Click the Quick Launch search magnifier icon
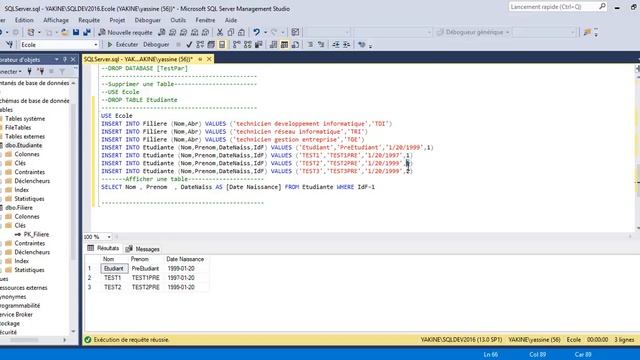Screen dimensions: 640x360 click(602, 7)
